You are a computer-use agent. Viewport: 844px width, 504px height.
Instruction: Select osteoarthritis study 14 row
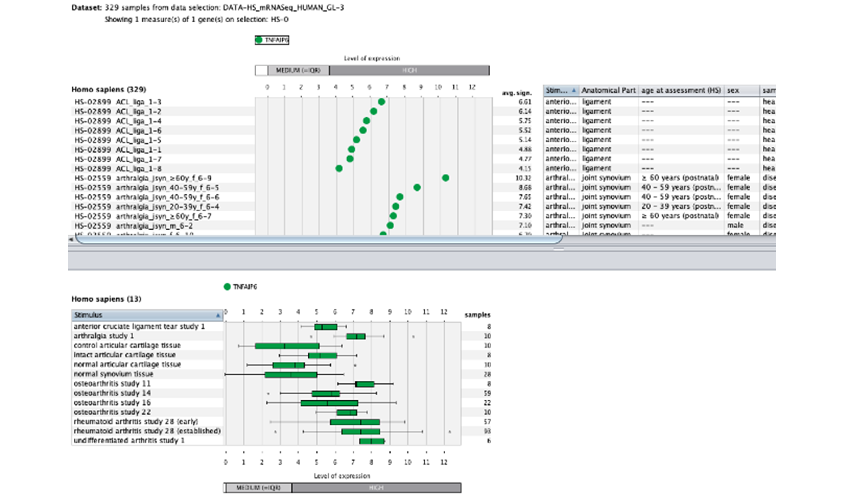pos(147,393)
